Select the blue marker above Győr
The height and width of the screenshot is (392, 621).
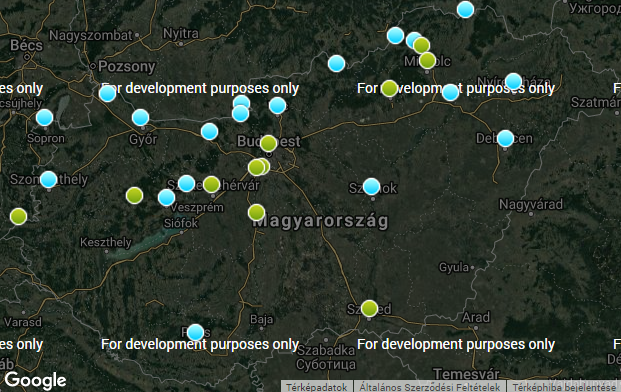[x=140, y=117]
